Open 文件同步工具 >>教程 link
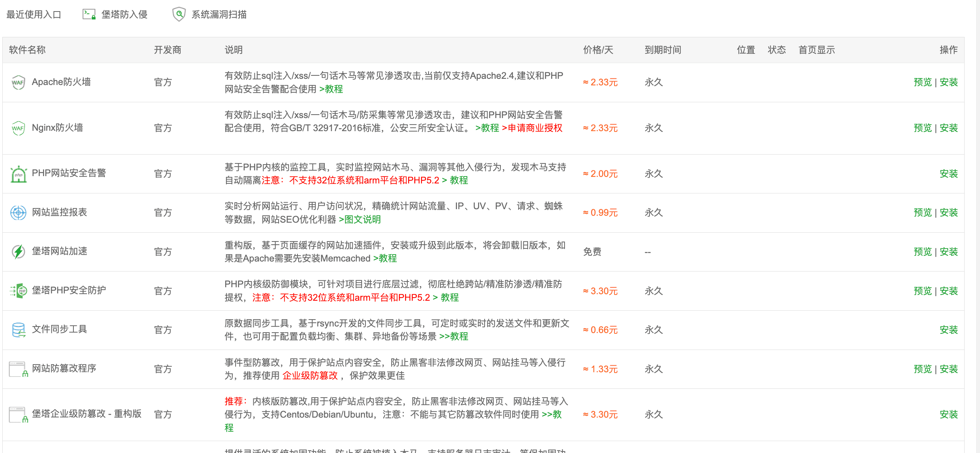Screen dimensions: 980x453 [454, 336]
